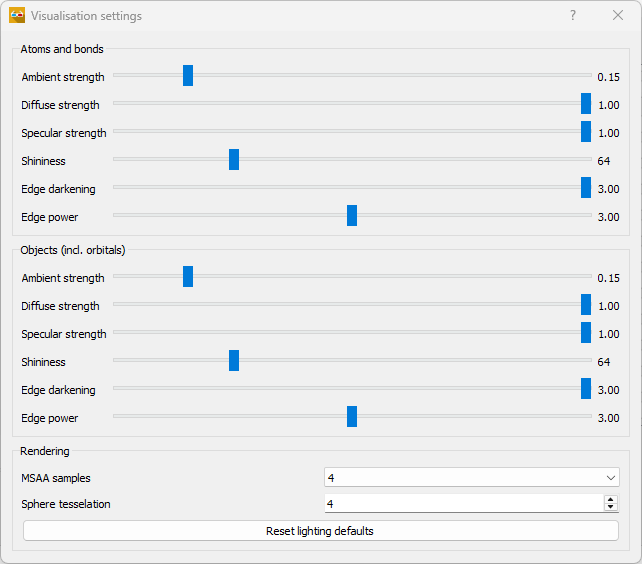Viewport: 642px width, 564px height.
Task: Click Objects Specular strength slider handle
Action: (586, 333)
